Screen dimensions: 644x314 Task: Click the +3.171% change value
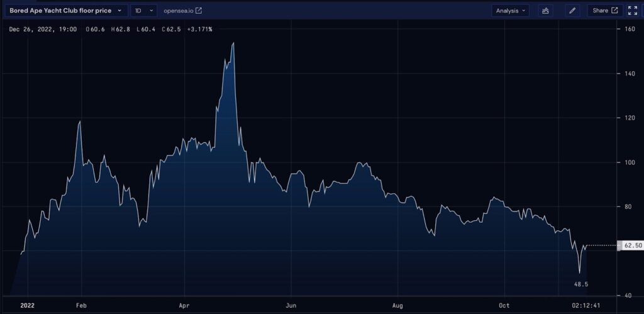(x=199, y=29)
